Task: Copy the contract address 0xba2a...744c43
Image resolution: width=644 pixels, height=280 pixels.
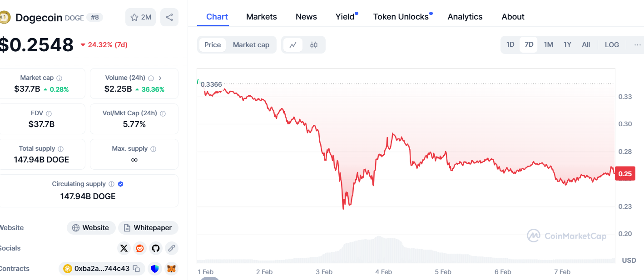Action: [x=136, y=269]
